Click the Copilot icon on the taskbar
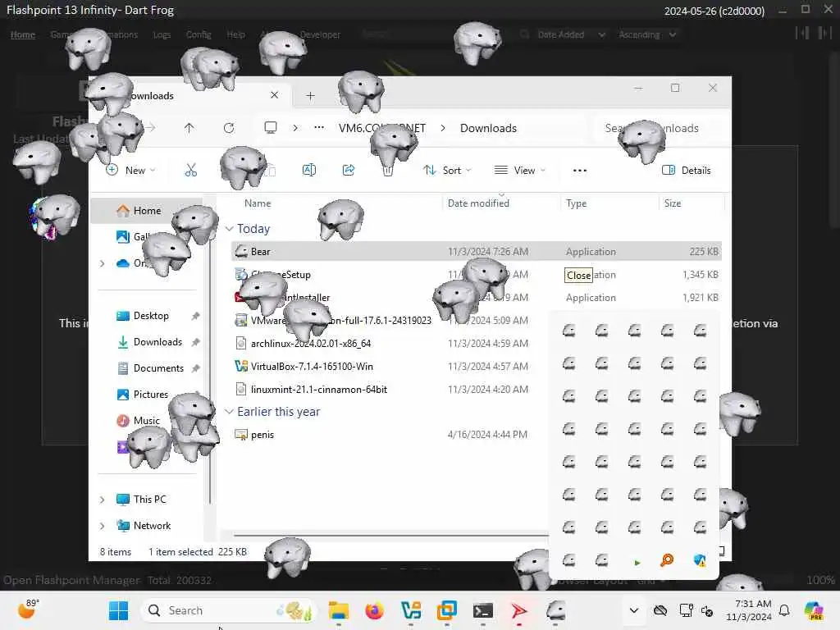Screen dimensions: 840x630 (814, 610)
